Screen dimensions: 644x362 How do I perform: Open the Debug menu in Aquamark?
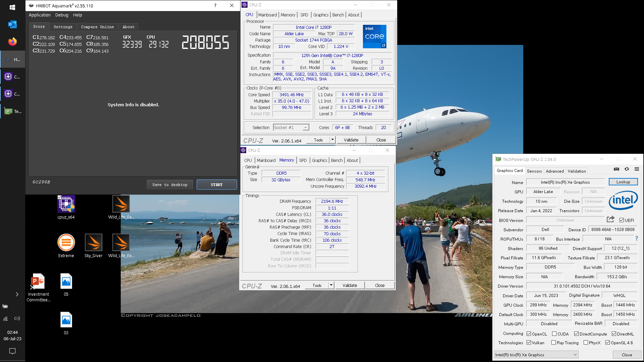tap(62, 15)
